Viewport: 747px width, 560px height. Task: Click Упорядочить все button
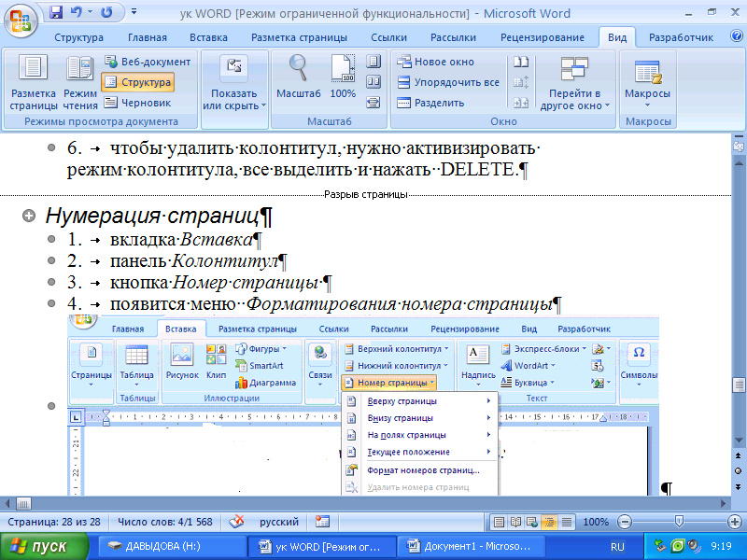point(448,82)
